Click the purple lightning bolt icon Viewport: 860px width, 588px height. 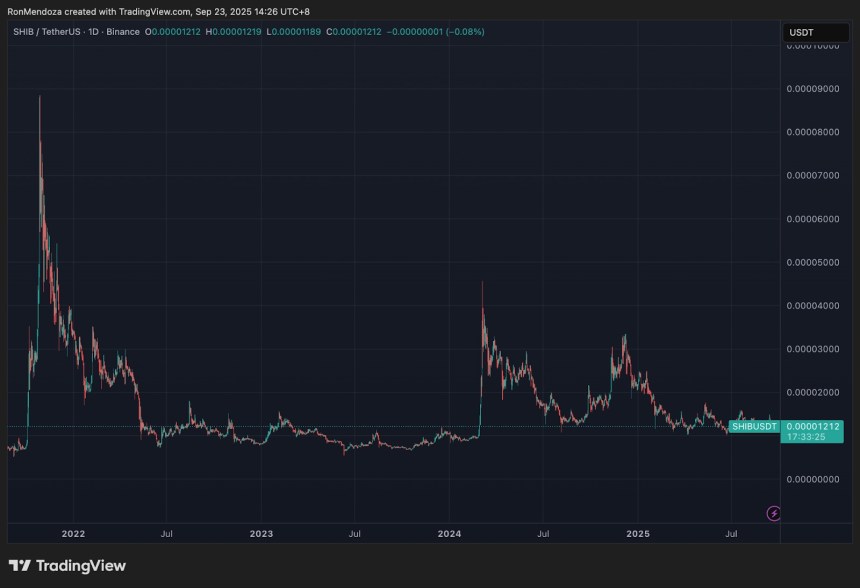point(773,513)
